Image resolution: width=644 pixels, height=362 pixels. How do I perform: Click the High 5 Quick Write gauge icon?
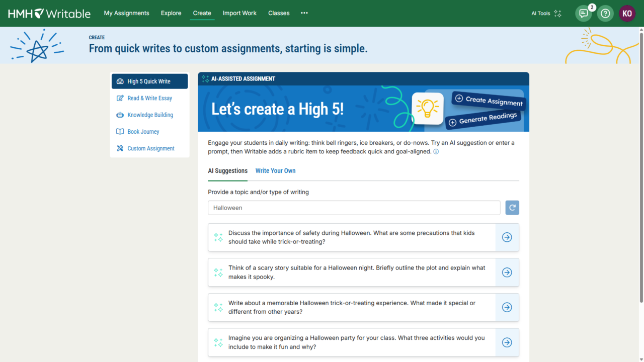coord(120,81)
